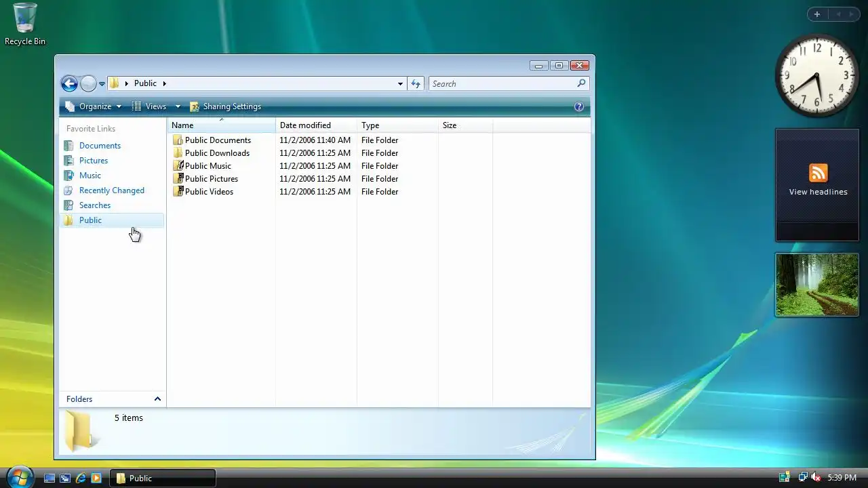868x488 pixels.
Task: Select the Public Pictures folder icon
Action: point(178,179)
